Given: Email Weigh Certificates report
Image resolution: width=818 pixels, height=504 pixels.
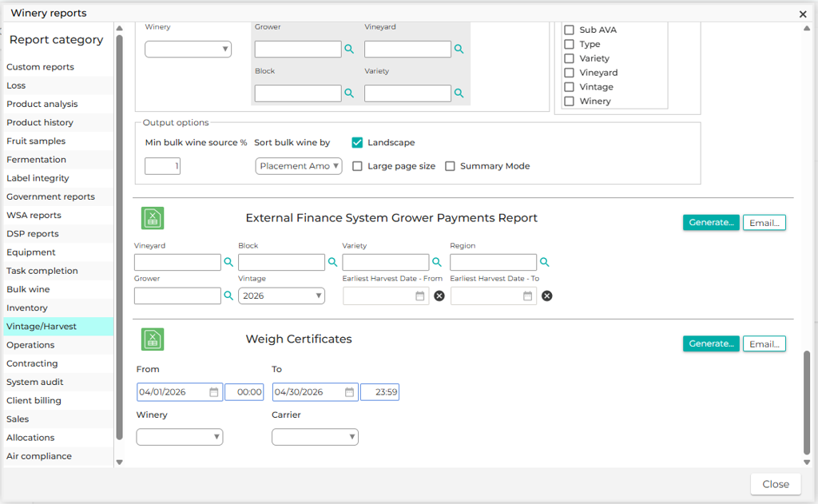Looking at the screenshot, I should coord(764,343).
